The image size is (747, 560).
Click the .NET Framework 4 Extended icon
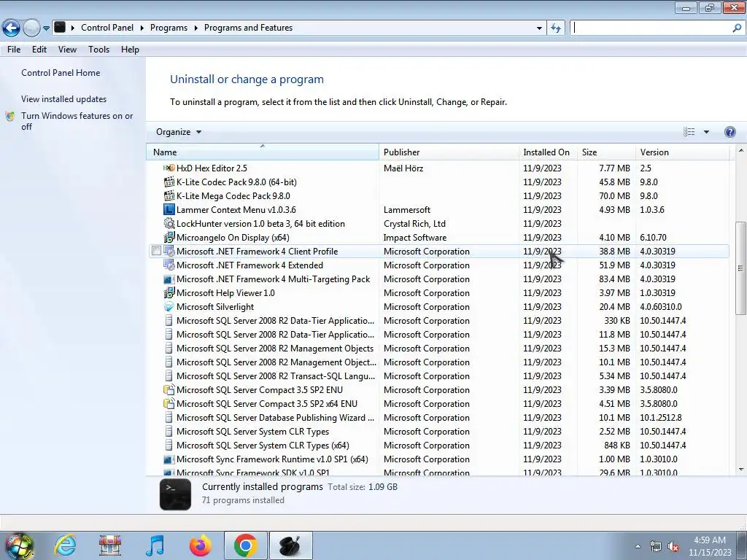click(169, 265)
